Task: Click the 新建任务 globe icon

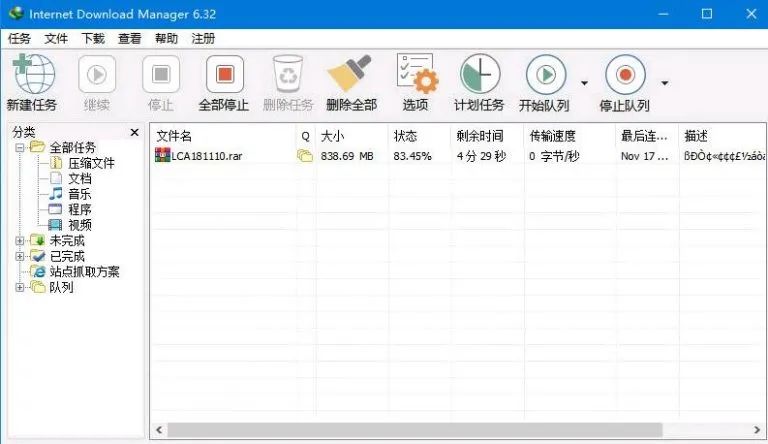Action: (33, 74)
